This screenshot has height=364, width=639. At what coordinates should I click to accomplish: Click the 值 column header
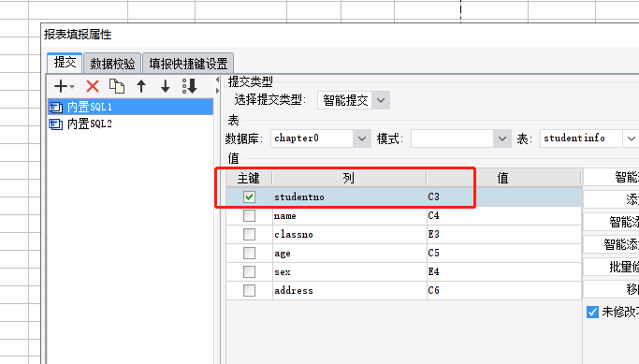(x=503, y=178)
